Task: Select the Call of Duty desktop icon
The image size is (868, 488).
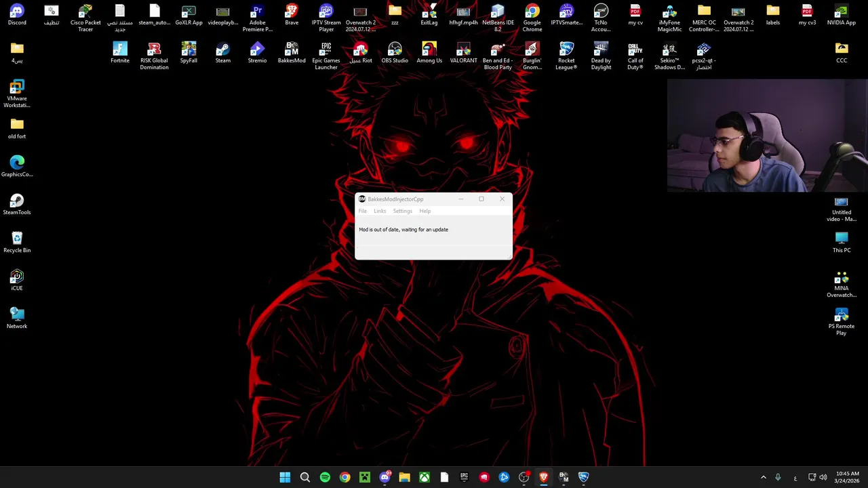Action: 635,56
